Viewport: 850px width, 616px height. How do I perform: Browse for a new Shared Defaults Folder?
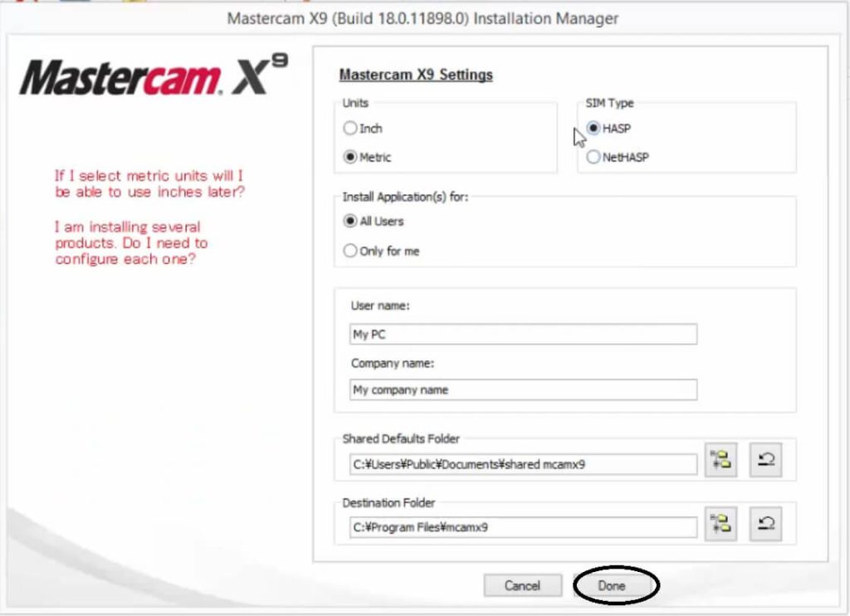[721, 461]
